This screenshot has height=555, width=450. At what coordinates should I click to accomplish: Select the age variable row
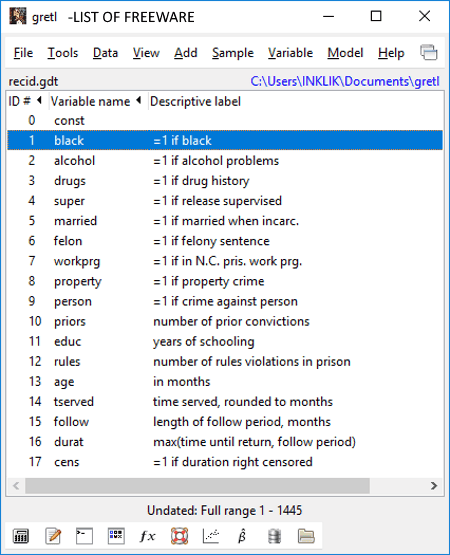225,382
